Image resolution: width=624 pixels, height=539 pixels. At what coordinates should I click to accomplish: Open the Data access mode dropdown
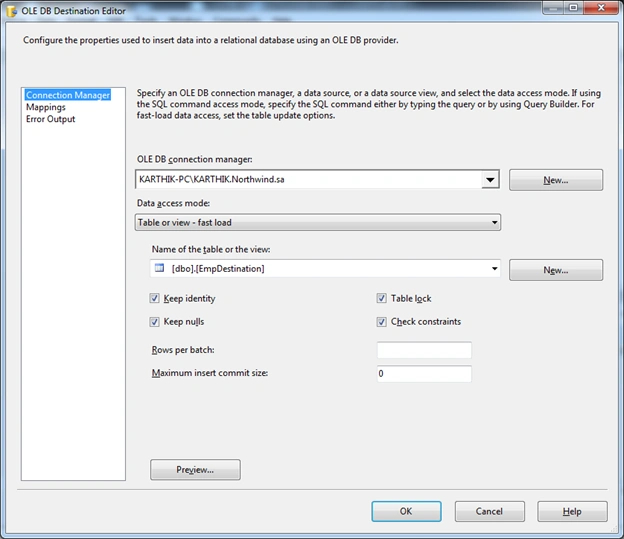click(318, 222)
